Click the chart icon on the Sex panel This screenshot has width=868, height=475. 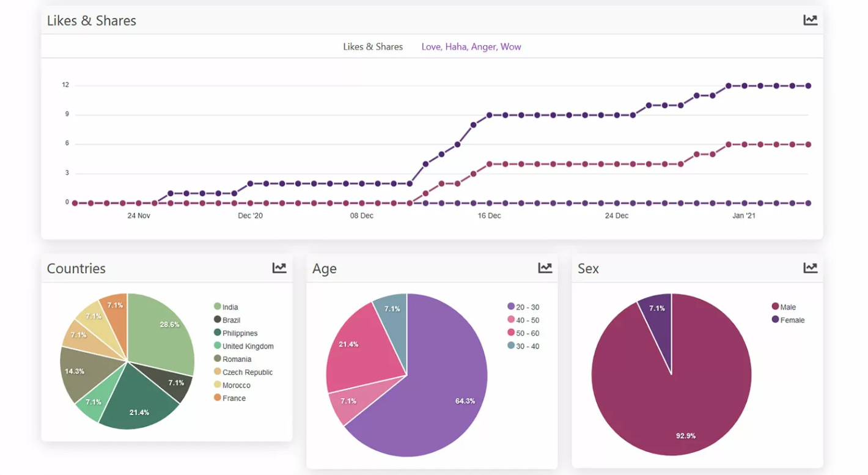click(x=810, y=268)
